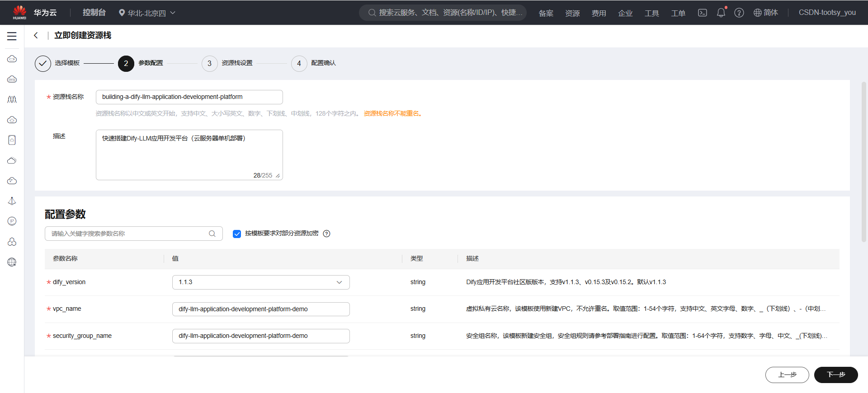
Task: Click the help icon next to 按模板要求对部分资源加密
Action: [327, 234]
